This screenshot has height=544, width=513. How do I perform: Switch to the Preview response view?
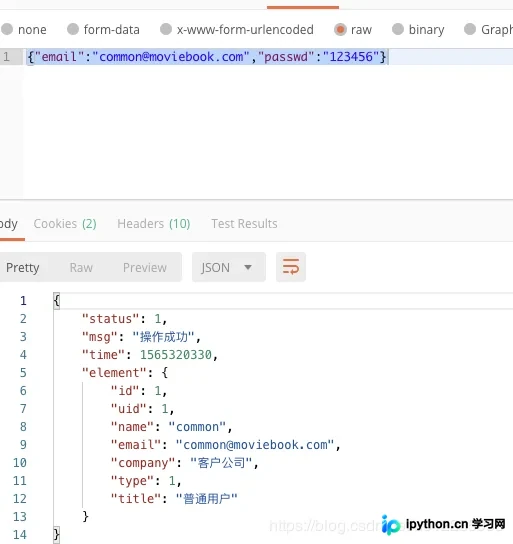point(145,267)
